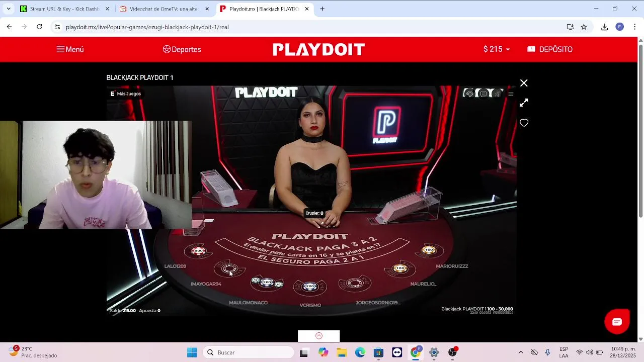This screenshot has height=362, width=644.
Task: Reload the page
Action: [39, 27]
